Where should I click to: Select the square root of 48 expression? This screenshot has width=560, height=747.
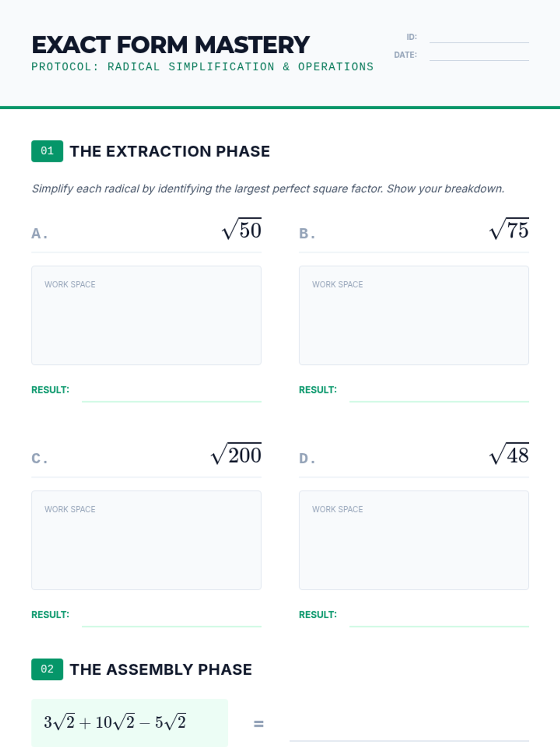click(x=509, y=454)
